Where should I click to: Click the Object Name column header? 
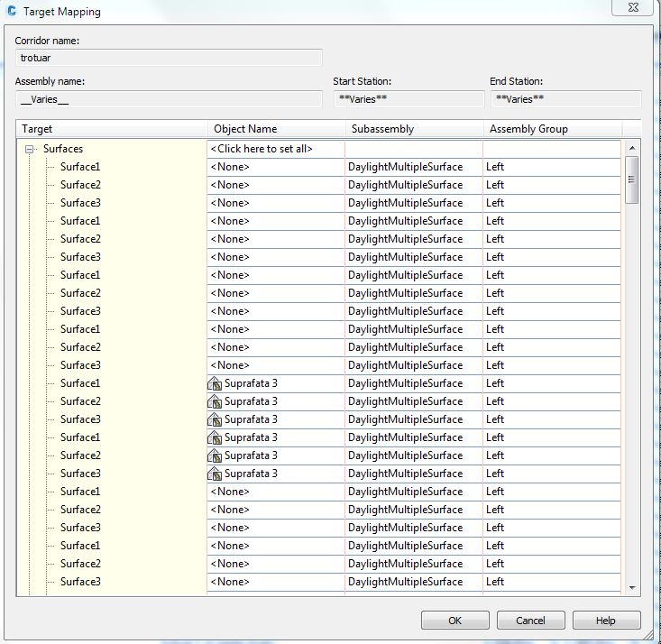(x=277, y=129)
